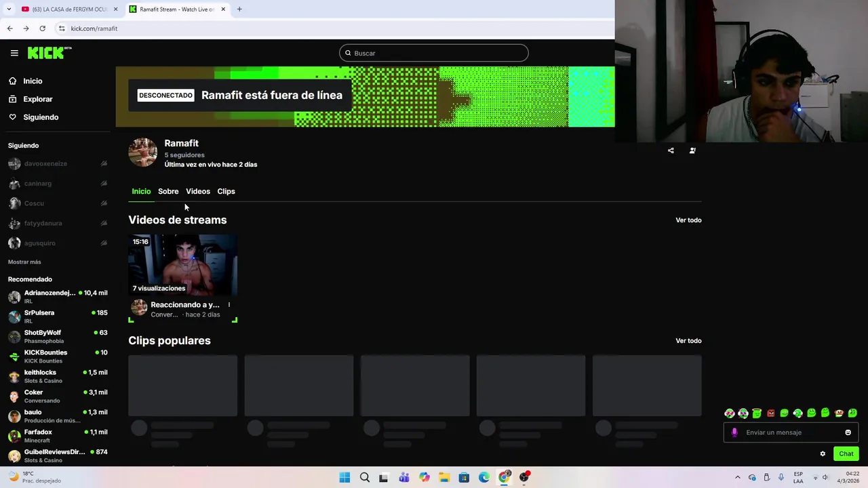
Task: Click the 'Reaccionando a y...' video title
Action: click(x=185, y=305)
